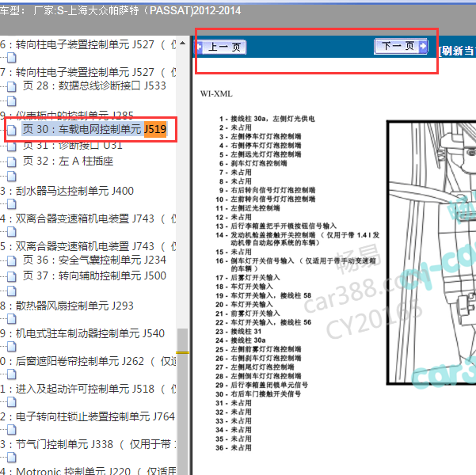
Task: Open tree row Motronic 控制单元 J220
Action: point(88,471)
